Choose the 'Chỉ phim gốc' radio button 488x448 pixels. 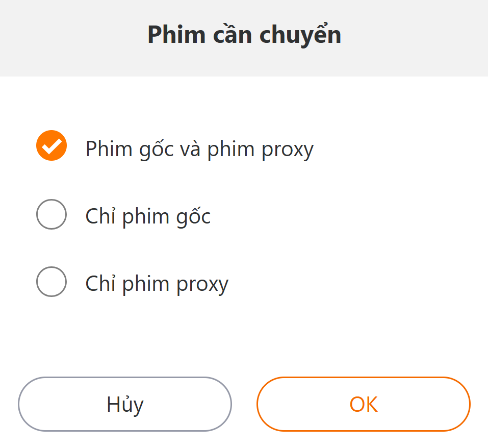pos(52,214)
